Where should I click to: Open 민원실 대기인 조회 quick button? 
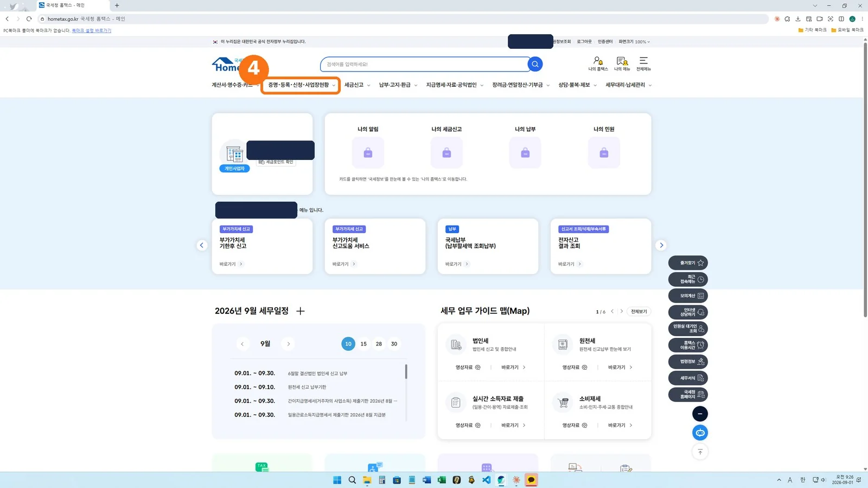pyautogui.click(x=688, y=329)
